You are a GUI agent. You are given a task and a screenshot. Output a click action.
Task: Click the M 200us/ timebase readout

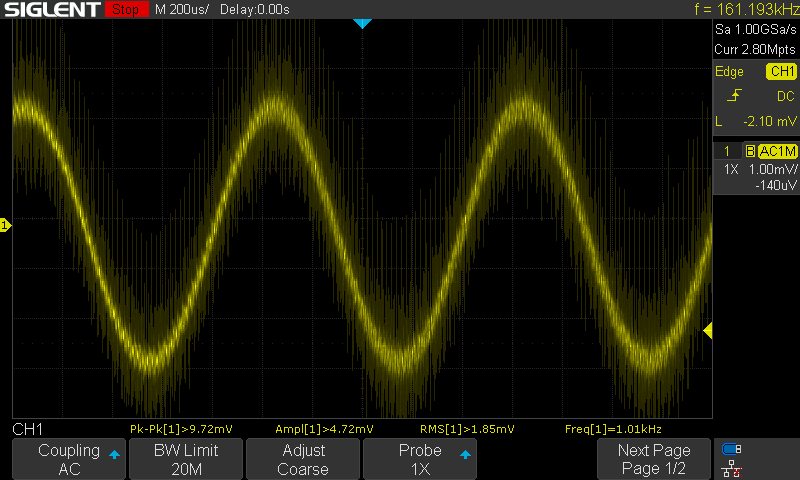182,9
